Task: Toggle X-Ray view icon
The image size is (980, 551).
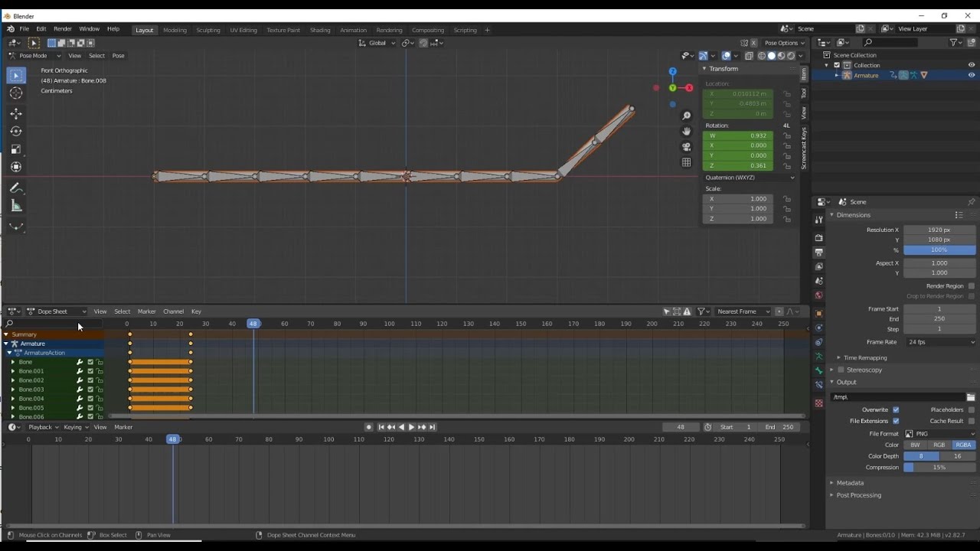Action: (x=749, y=56)
